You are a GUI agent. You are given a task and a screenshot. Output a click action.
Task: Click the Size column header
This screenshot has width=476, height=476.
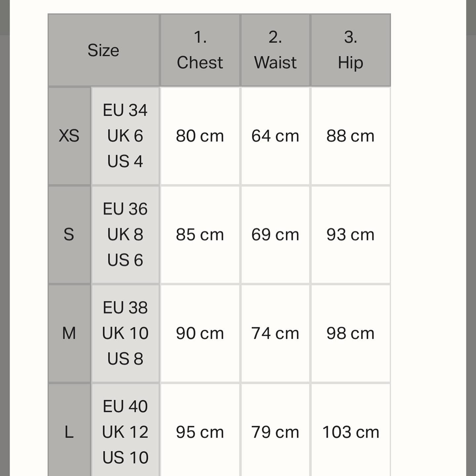click(x=103, y=50)
